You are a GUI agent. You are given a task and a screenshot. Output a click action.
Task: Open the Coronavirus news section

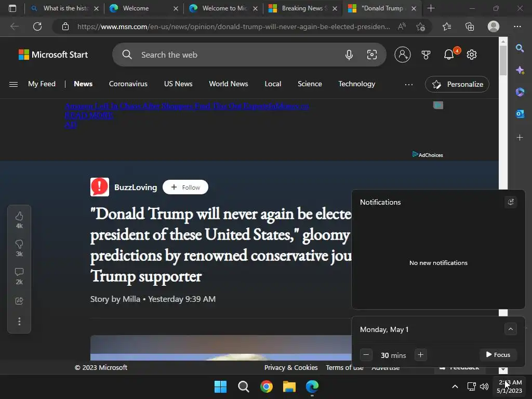[128, 84]
